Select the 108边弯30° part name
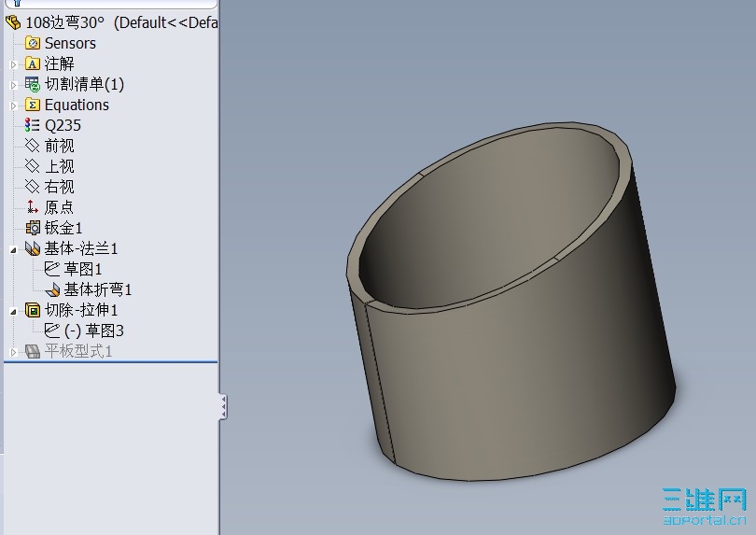This screenshot has width=756, height=535. coord(64,22)
